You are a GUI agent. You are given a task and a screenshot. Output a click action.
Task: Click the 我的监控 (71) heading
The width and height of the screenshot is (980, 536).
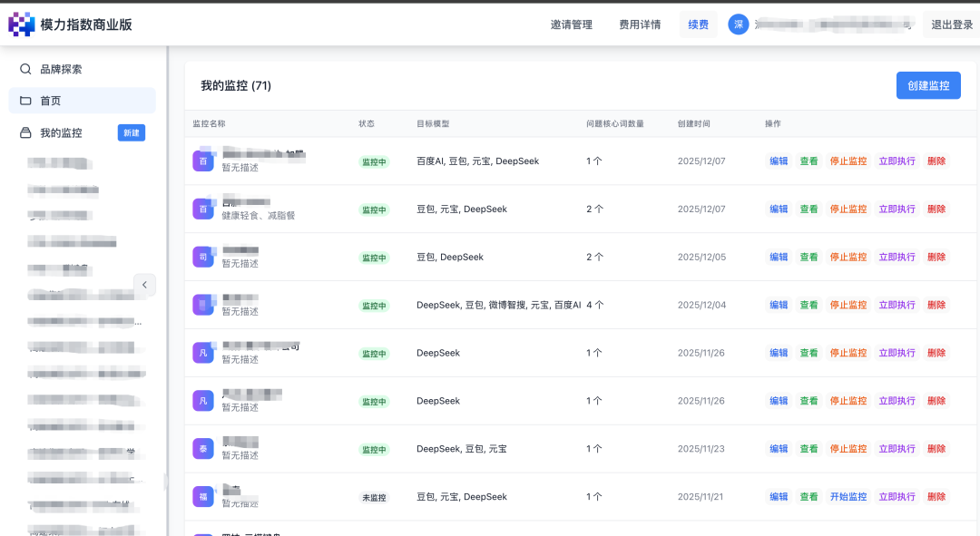pos(236,85)
